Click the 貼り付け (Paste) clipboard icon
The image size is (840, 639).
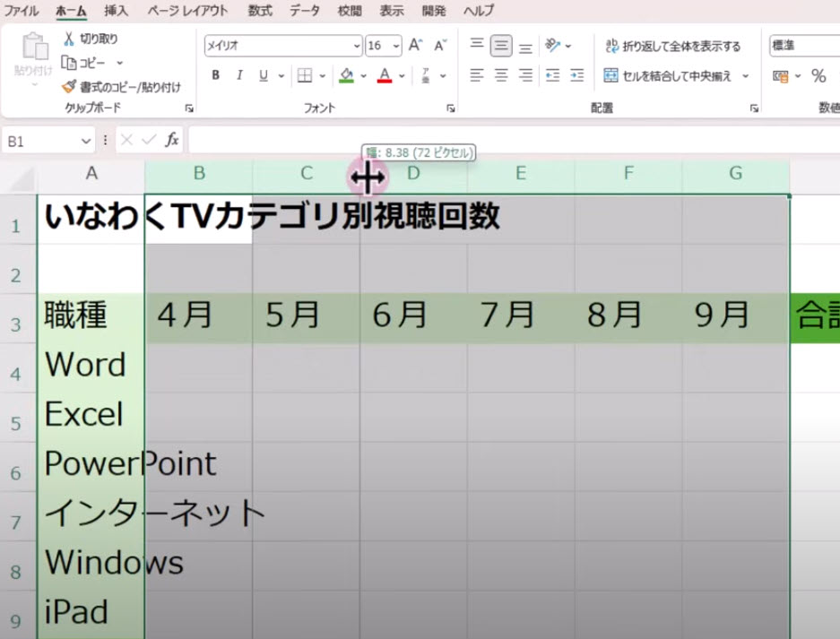point(34,46)
